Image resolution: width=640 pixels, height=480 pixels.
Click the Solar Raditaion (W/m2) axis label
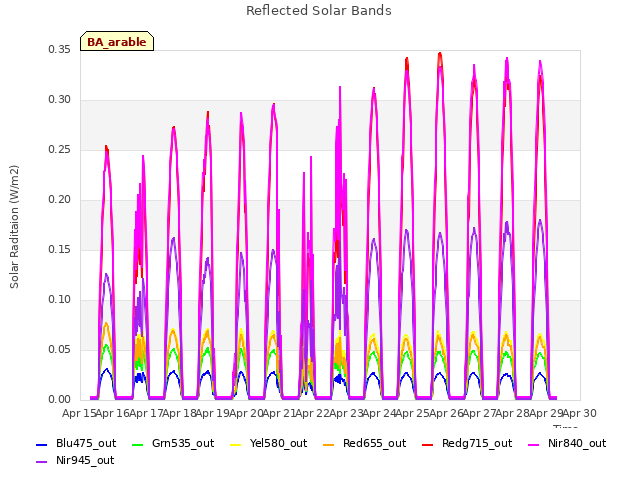point(14,227)
